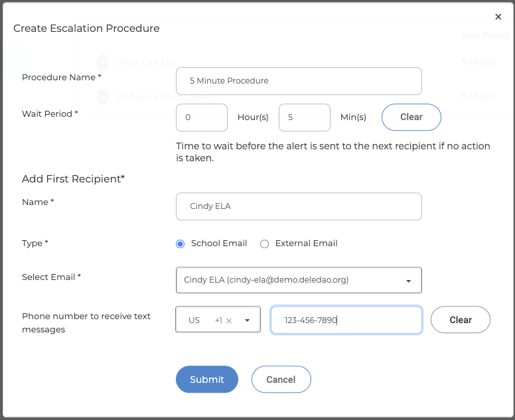
Task: Select the School Email radio option
Action: (x=180, y=244)
